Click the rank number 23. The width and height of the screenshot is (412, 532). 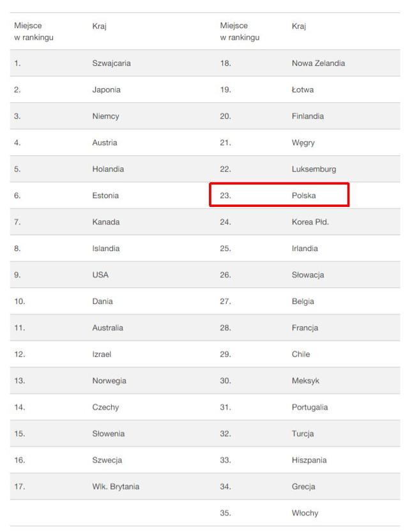(x=225, y=195)
